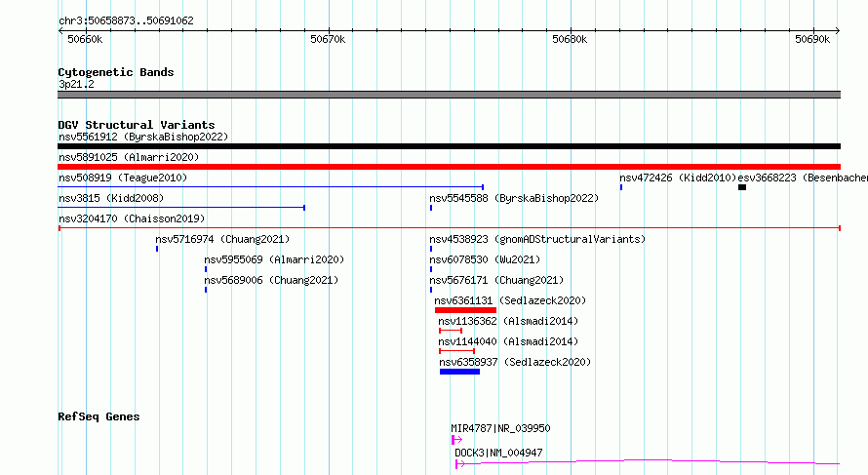This screenshot has width=868, height=475.
Task: Open nsv3204170 (Chaisson2019) variant label
Action: point(132,218)
